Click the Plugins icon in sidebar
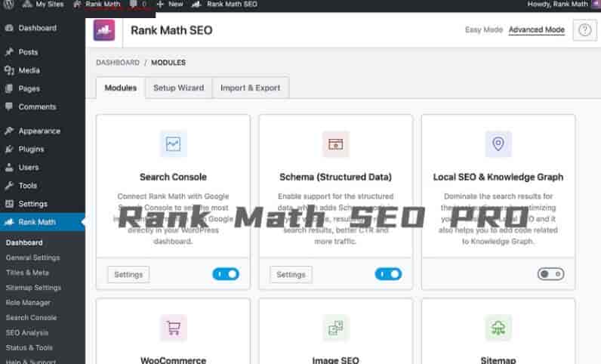 pyautogui.click(x=9, y=150)
